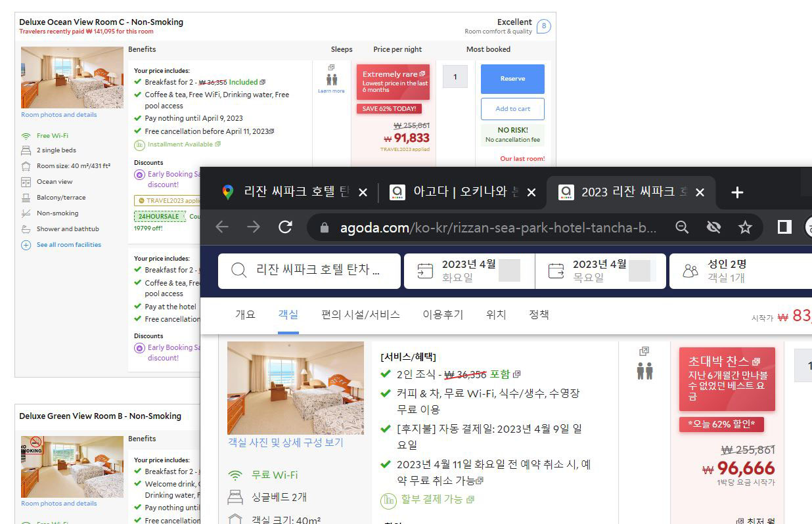Click the ₩ 96,666 price
Image resolution: width=812 pixels, height=524 pixels.
pyautogui.click(x=739, y=469)
